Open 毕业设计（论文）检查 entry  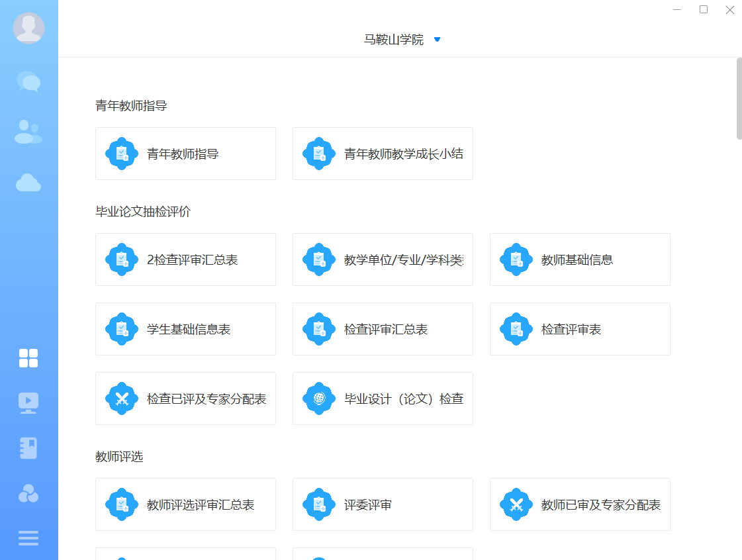[x=383, y=398]
